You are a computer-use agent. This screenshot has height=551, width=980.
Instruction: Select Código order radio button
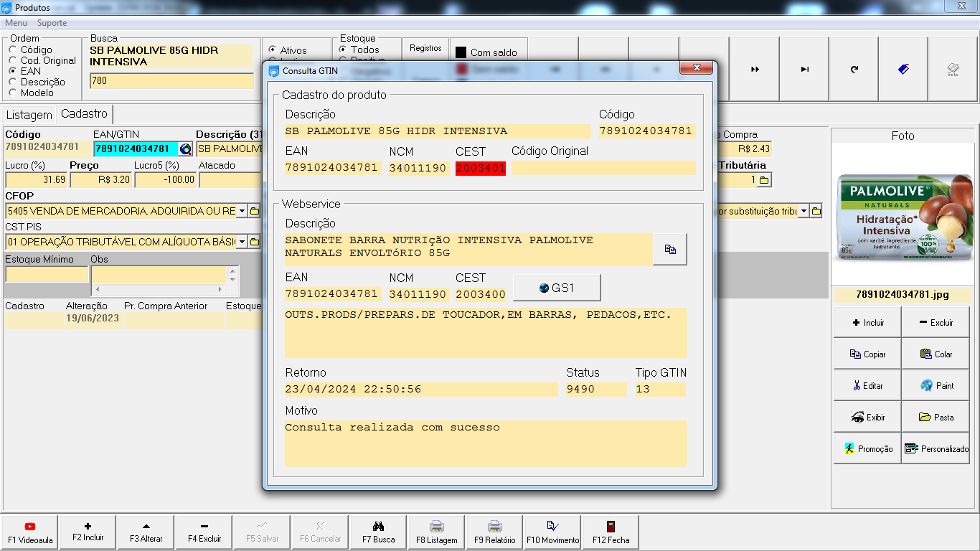coord(13,50)
